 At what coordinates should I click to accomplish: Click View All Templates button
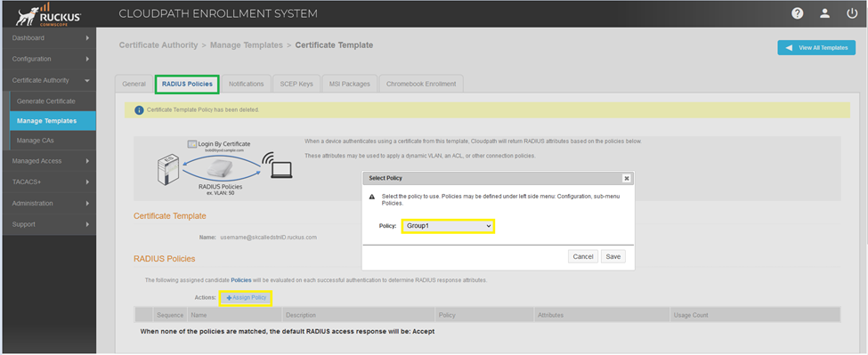click(816, 47)
